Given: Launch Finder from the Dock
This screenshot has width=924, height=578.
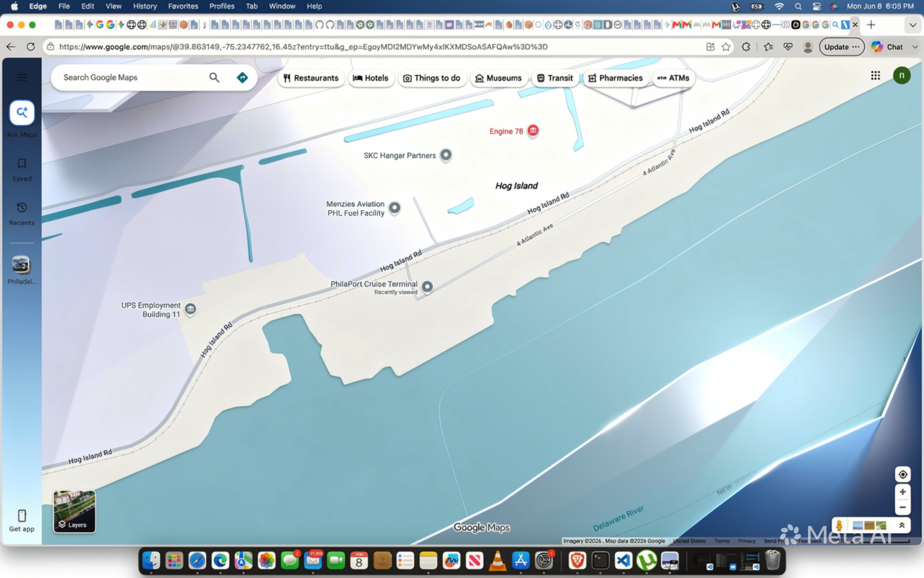Looking at the screenshot, I should coord(151,561).
